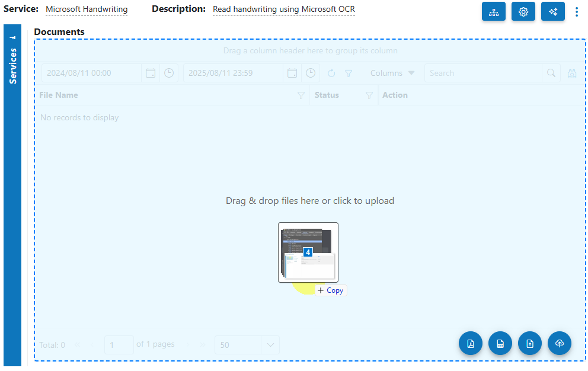The width and height of the screenshot is (588, 371).
Task: Open the service workflow hierarchy button
Action: click(x=494, y=12)
